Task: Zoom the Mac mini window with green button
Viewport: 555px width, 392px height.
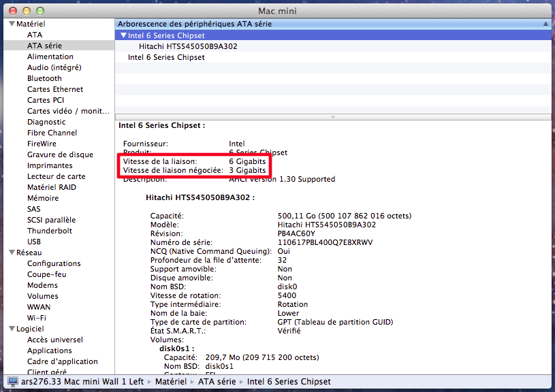Action: coord(40,11)
